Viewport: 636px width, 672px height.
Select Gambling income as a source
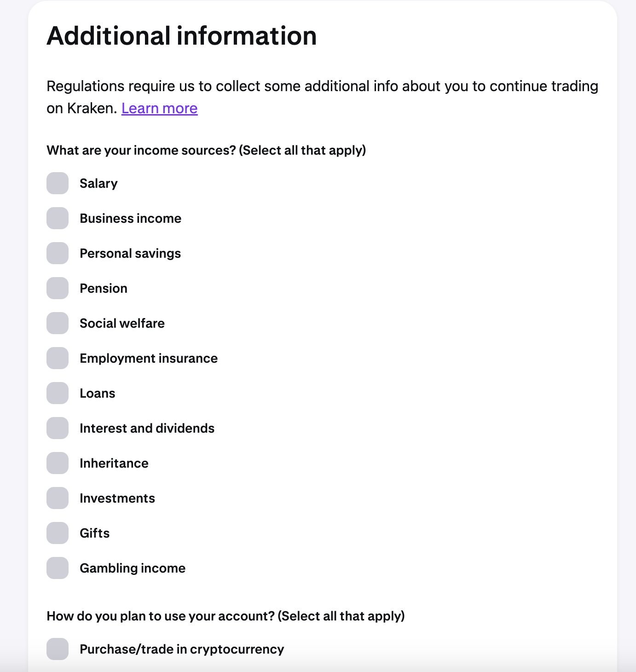[x=57, y=568]
